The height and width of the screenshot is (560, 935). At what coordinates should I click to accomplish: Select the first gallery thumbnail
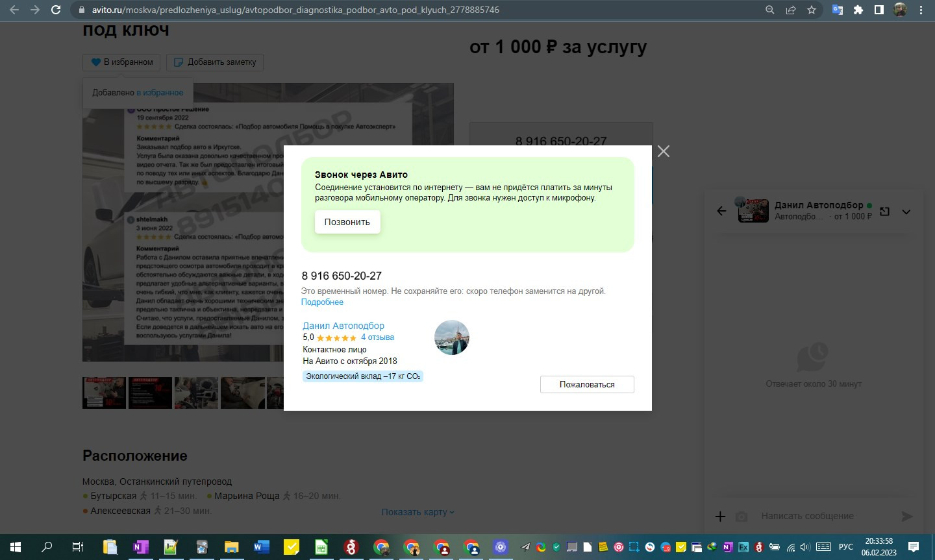tap(104, 393)
